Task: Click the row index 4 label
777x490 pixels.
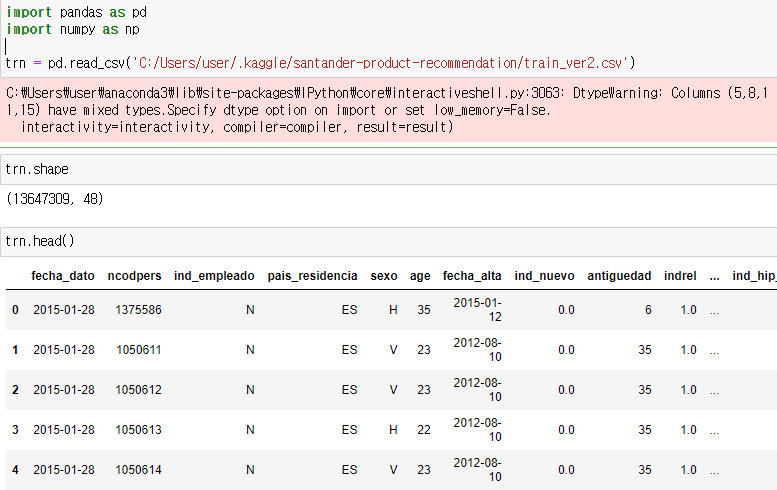Action: [x=15, y=470]
